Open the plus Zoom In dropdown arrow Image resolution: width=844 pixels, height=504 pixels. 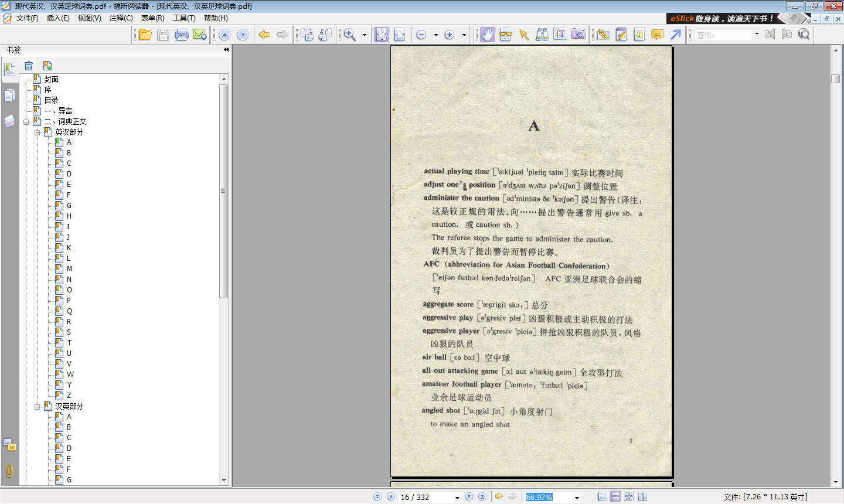464,35
